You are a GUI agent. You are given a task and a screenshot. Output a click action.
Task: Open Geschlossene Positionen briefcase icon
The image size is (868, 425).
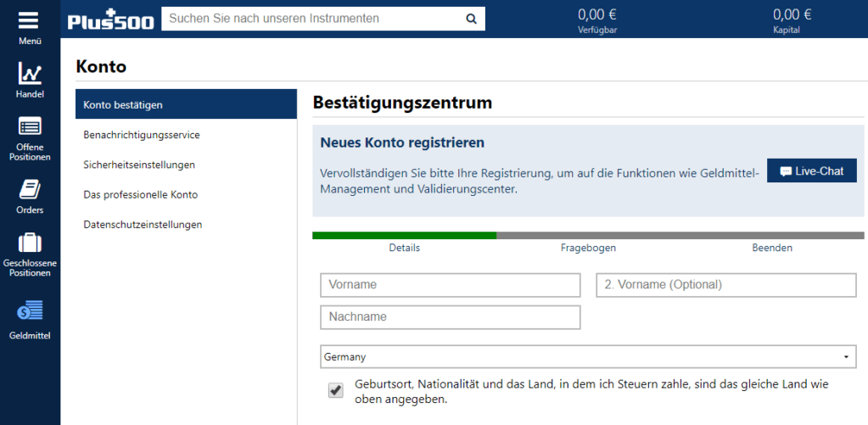coord(30,243)
